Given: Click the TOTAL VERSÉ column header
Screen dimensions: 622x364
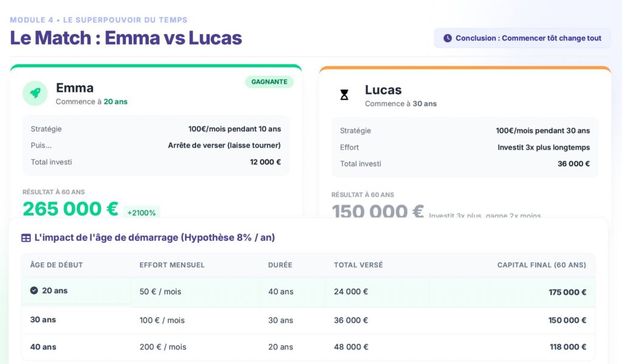Looking at the screenshot, I should pos(358,265).
